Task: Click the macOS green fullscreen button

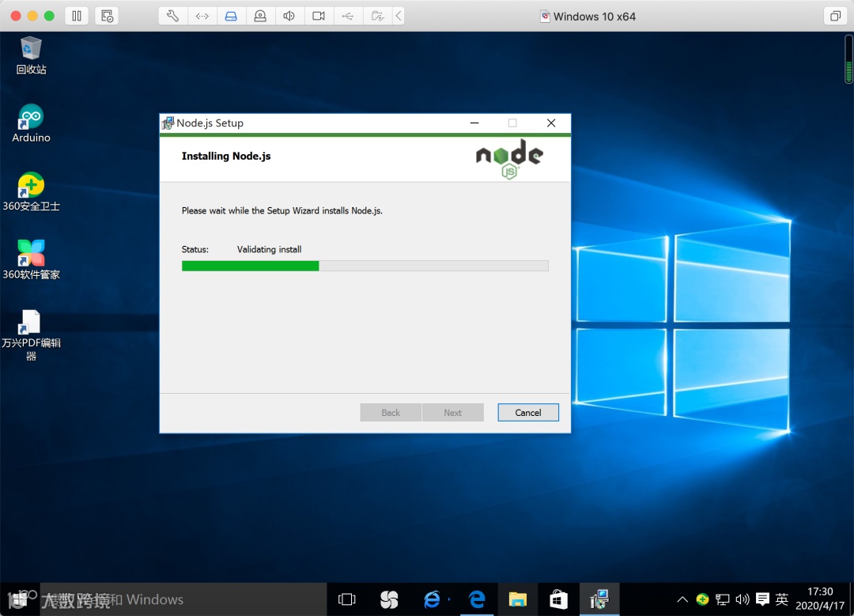Action: pos(49,16)
